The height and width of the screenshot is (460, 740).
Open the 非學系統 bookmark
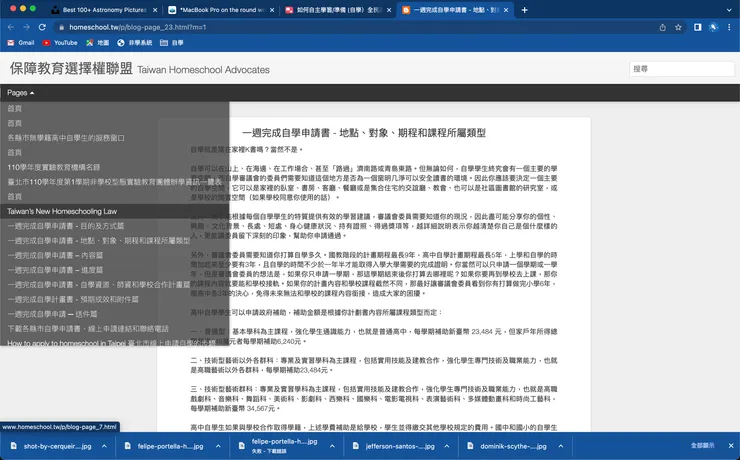[135, 43]
